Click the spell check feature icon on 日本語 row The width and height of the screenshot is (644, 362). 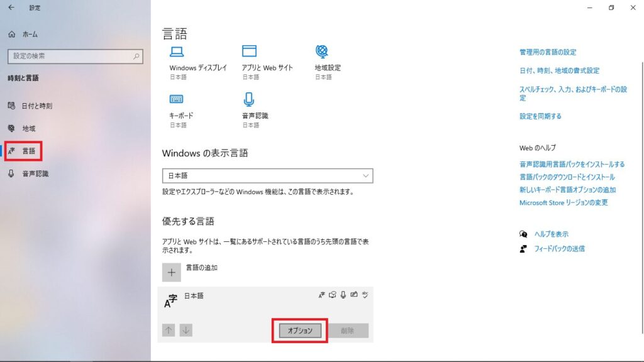pyautogui.click(x=365, y=295)
